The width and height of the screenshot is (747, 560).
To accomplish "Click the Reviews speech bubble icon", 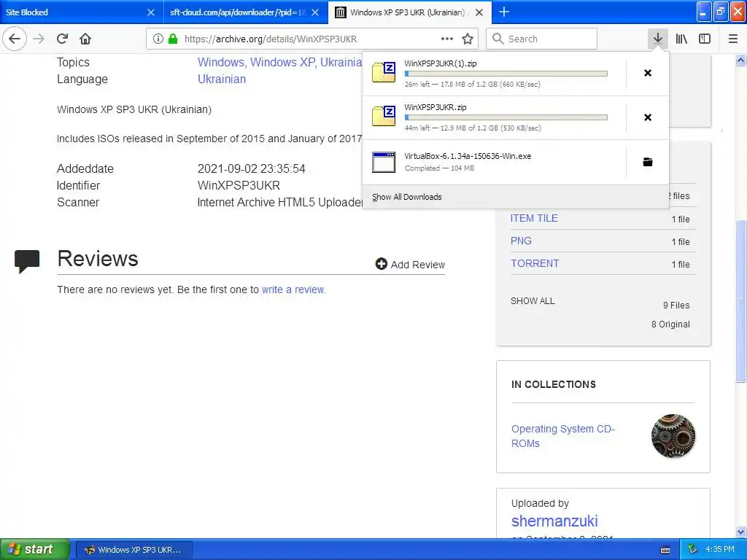I will (x=27, y=261).
